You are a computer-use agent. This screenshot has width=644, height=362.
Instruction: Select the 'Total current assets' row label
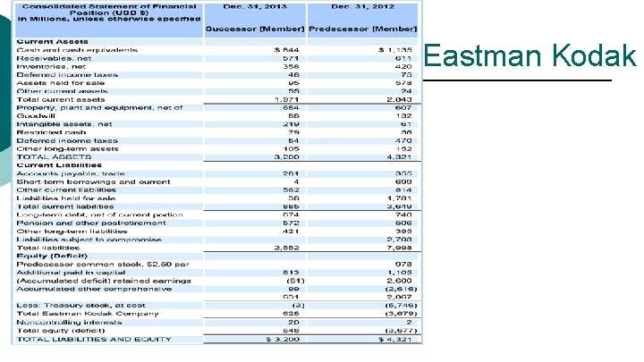point(61,100)
